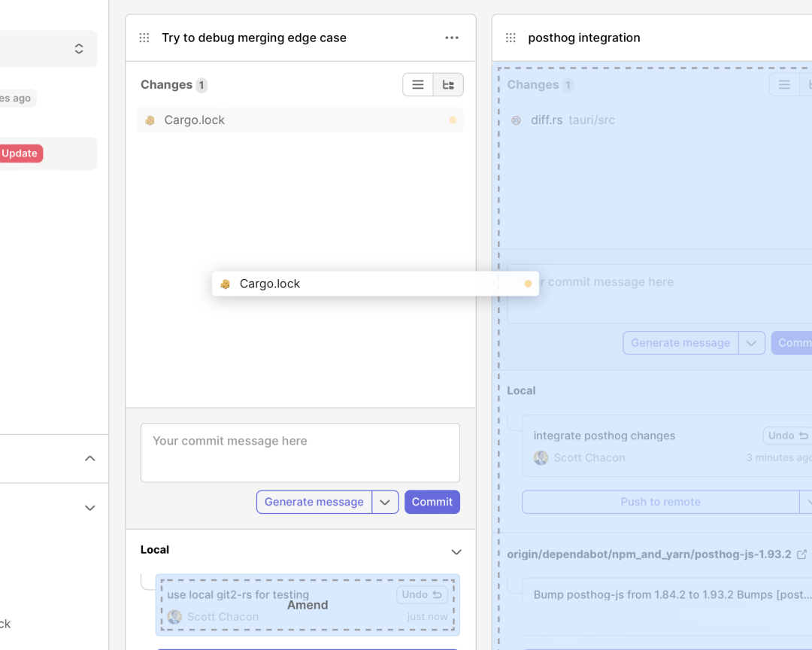Switch changes to tree view
812x650 pixels.
448,85
